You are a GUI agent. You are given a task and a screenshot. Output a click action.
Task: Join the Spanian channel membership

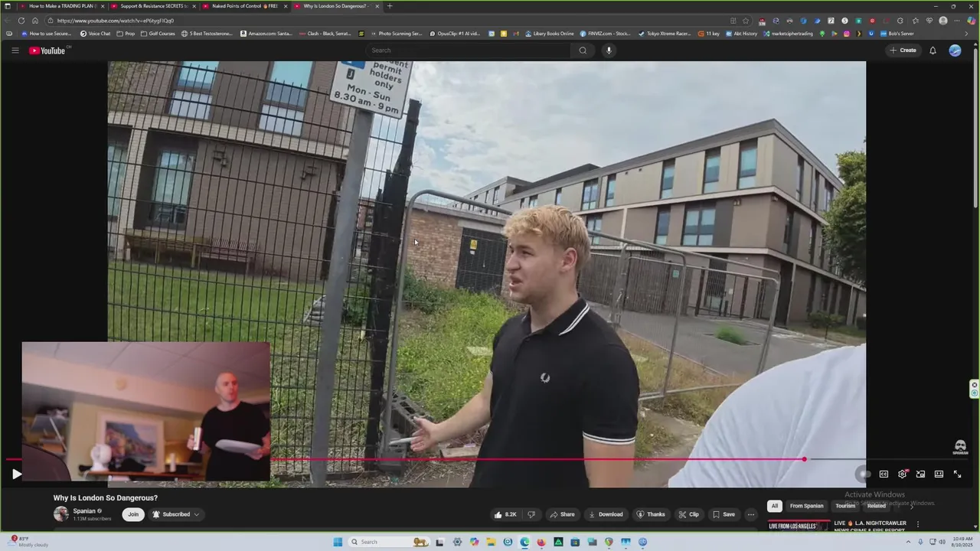tap(133, 514)
